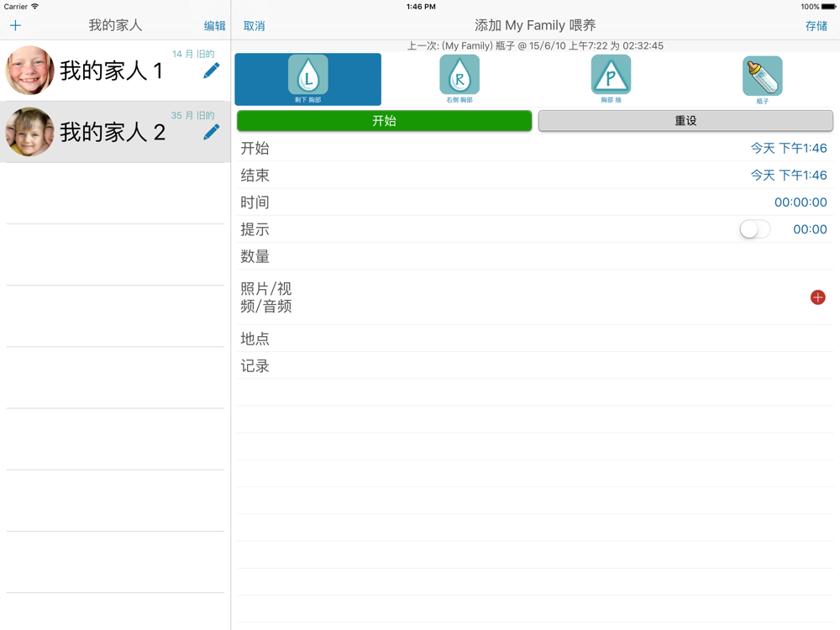Viewport: 840px width, 630px height.
Task: Tap 编辑 to edit the family list
Action: (214, 26)
